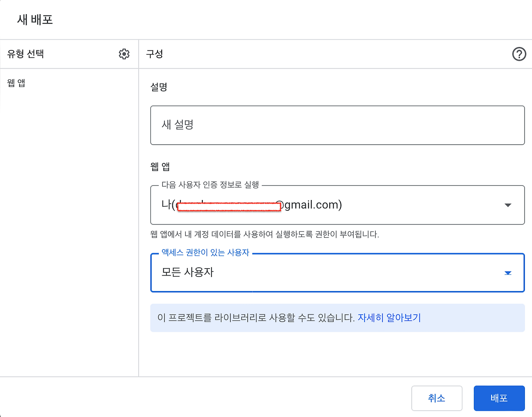Screen dimensions: 532x417
Task: Click the arrow icon in execute-as selector
Action: coord(507,205)
